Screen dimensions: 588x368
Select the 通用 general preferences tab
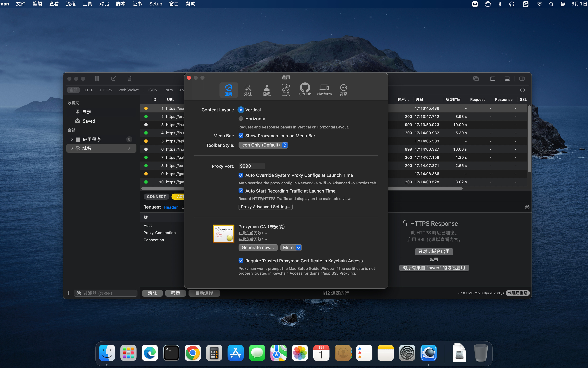click(x=229, y=90)
